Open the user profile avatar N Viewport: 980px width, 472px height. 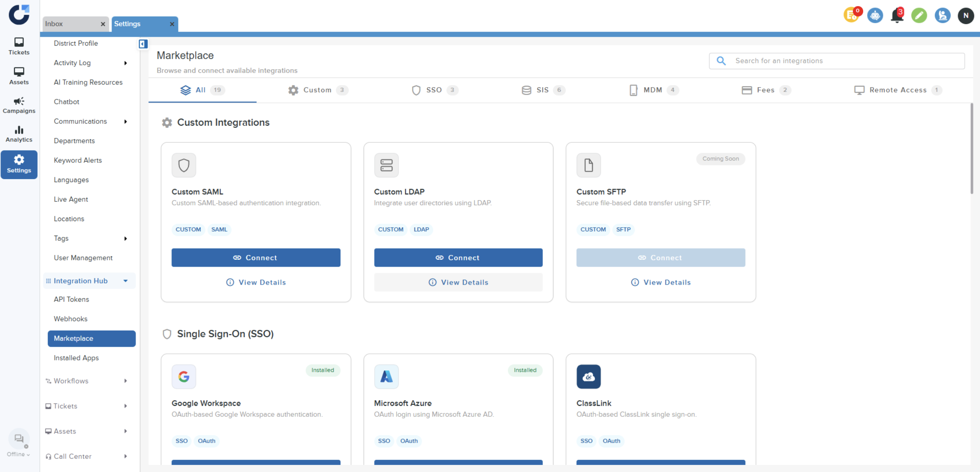(x=966, y=16)
